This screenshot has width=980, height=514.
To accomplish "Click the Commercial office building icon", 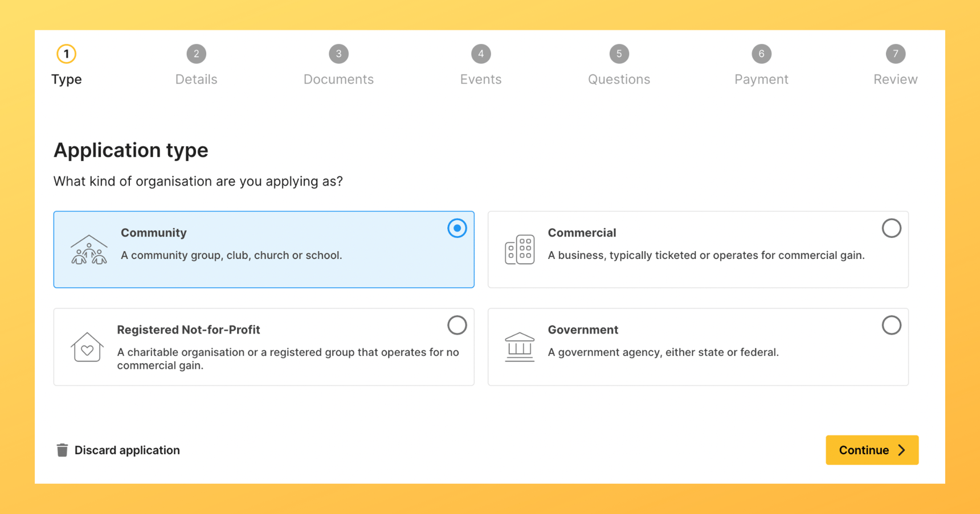I will point(519,250).
